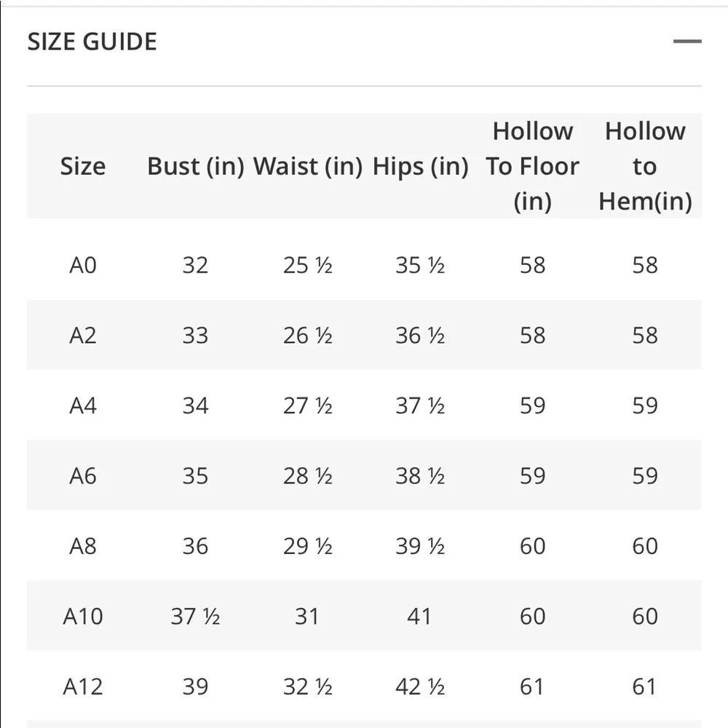Select the 42 ½ hips value for A12
The image size is (728, 728).
click(420, 687)
